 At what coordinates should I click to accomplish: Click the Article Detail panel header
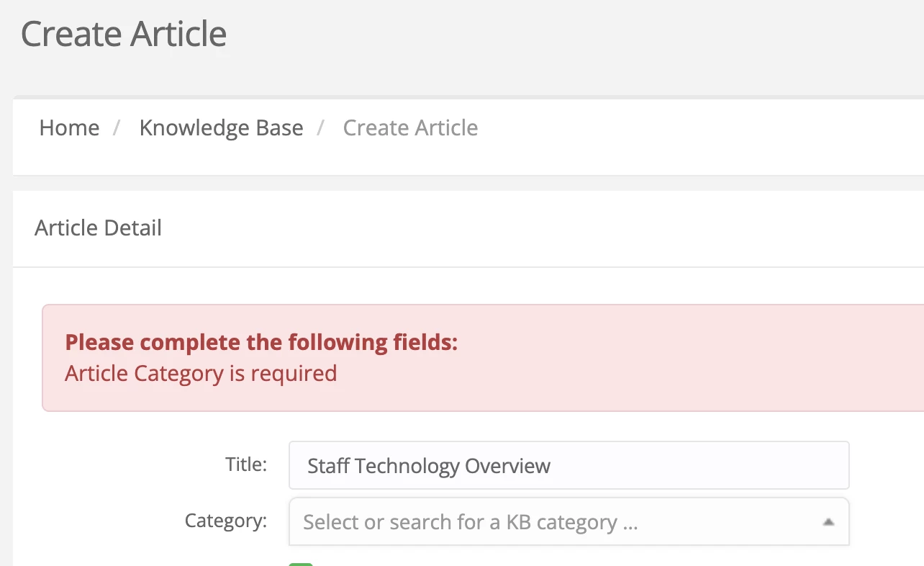[x=468, y=228]
